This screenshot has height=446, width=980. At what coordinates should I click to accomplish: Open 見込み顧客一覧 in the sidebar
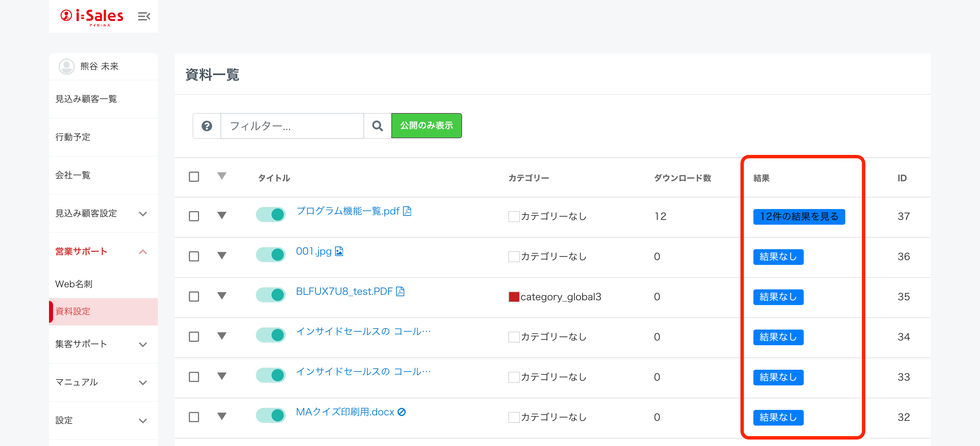point(86,99)
